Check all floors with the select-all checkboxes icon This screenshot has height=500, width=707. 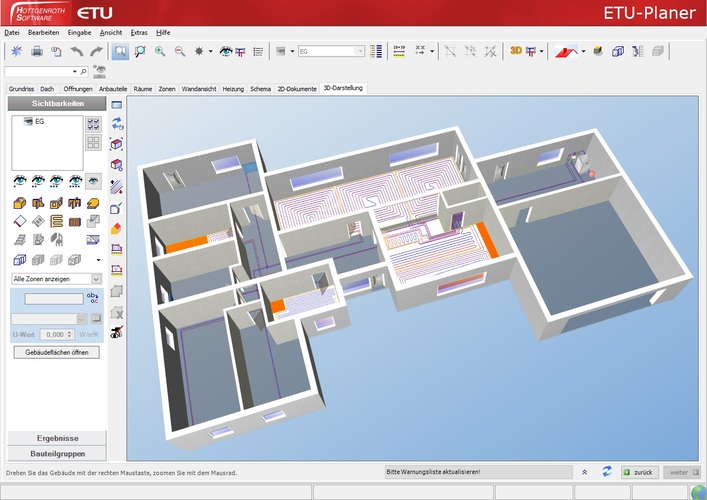pyautogui.click(x=94, y=123)
